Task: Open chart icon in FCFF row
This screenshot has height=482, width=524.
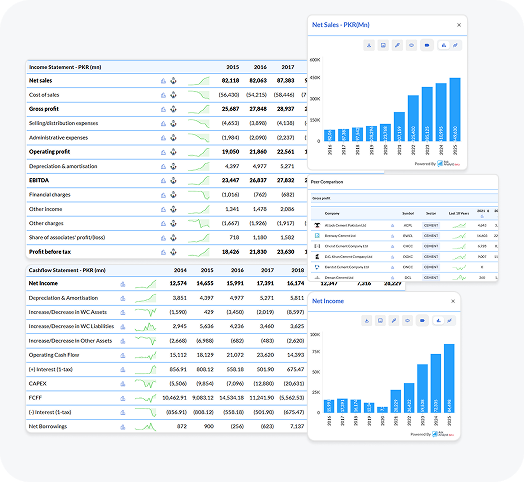Action: (x=123, y=398)
